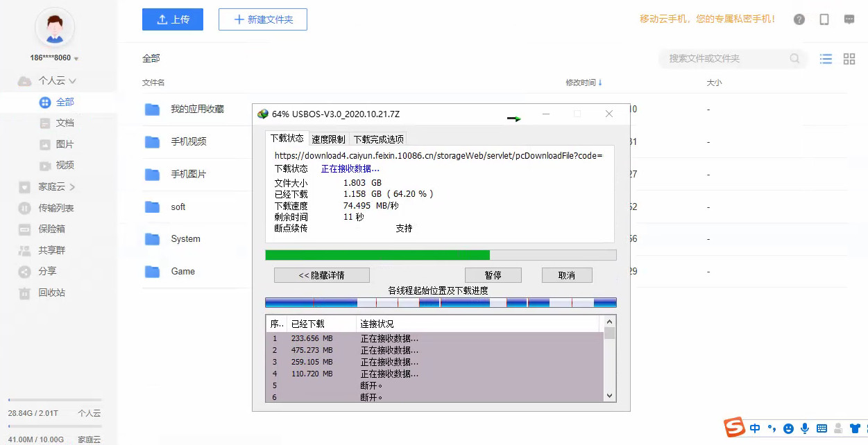Select thread row with 475.273 MB
868x445 pixels.
(x=434, y=351)
